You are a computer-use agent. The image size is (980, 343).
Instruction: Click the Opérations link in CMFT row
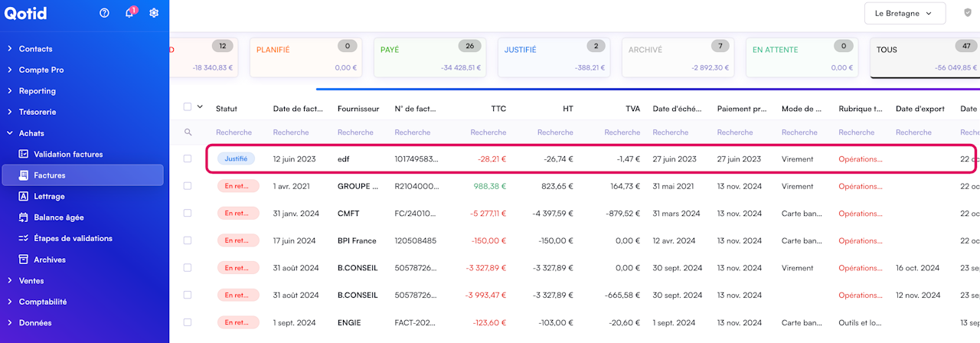pos(860,214)
